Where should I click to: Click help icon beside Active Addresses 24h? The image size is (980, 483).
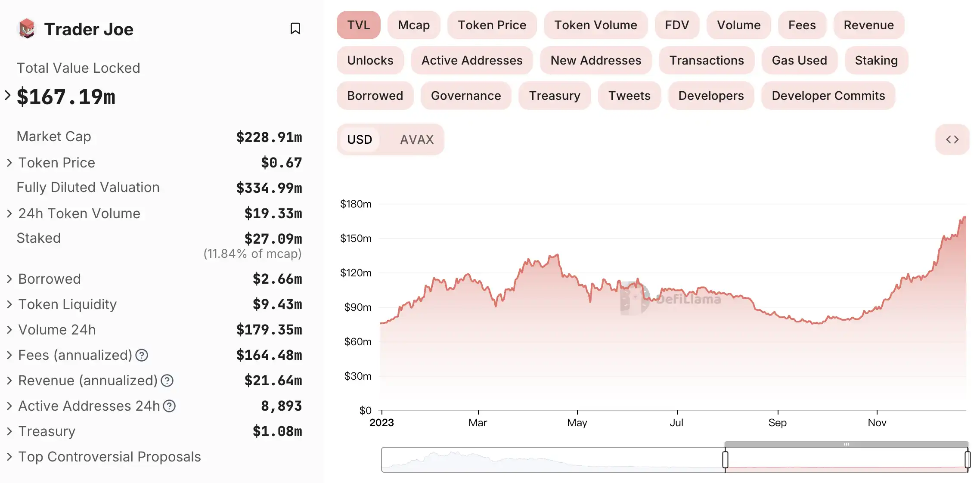pyautogui.click(x=169, y=406)
